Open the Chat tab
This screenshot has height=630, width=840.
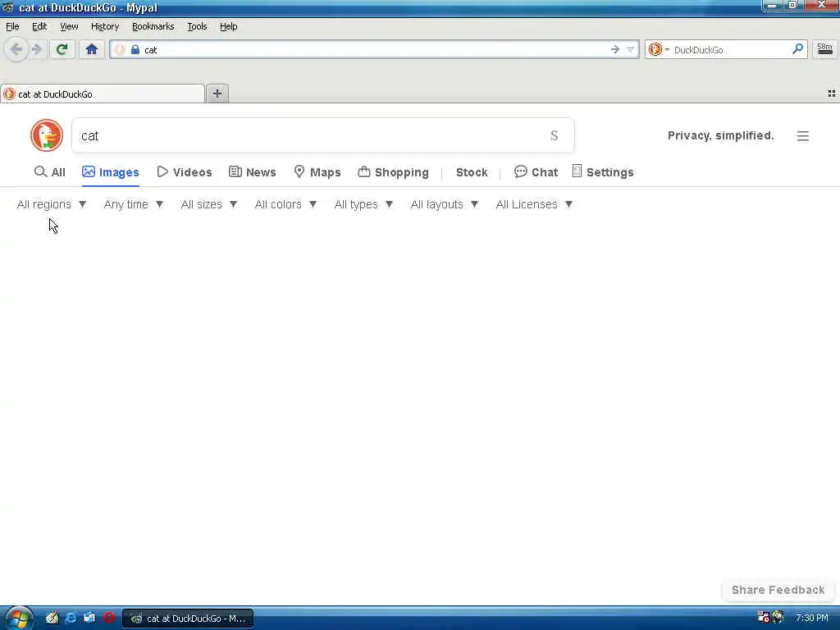tap(536, 172)
